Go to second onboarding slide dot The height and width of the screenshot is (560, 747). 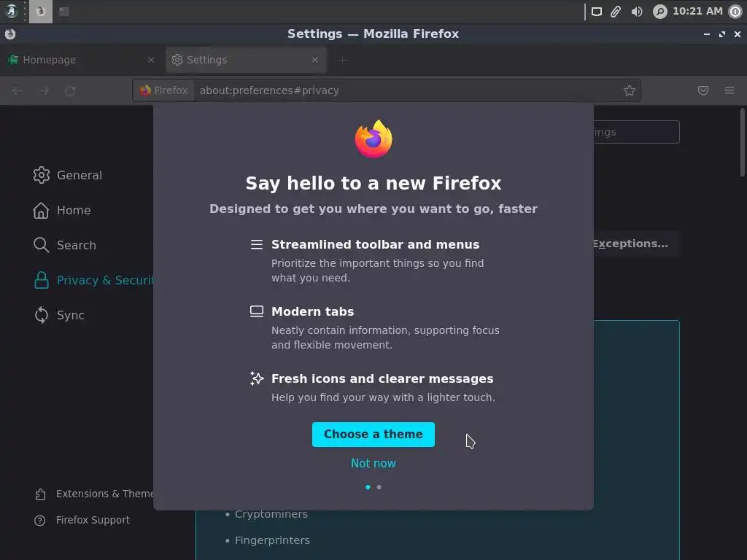[379, 487]
